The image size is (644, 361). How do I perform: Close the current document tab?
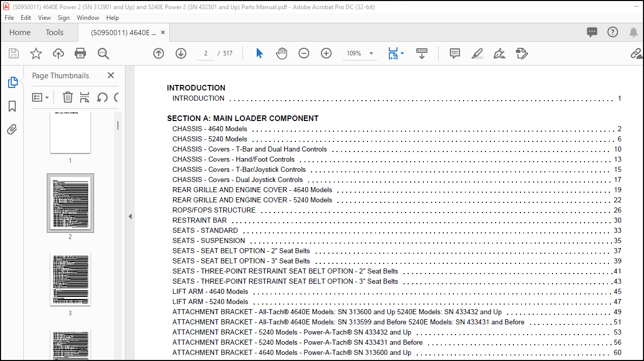click(x=163, y=32)
